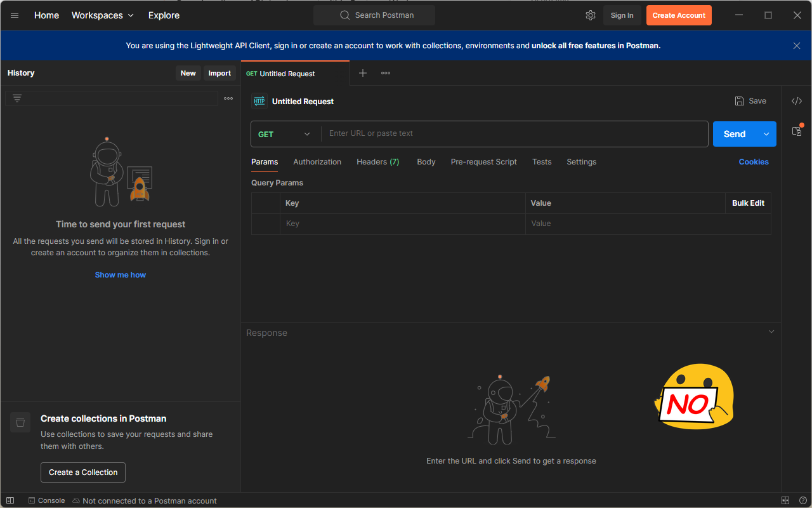
Task: Add a new request tab with plus
Action: pyautogui.click(x=363, y=73)
